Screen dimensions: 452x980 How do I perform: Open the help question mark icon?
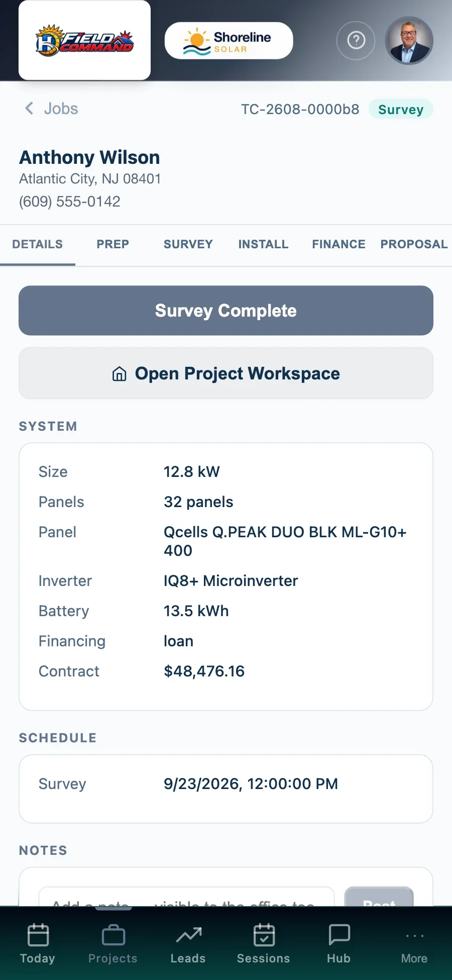(x=356, y=40)
